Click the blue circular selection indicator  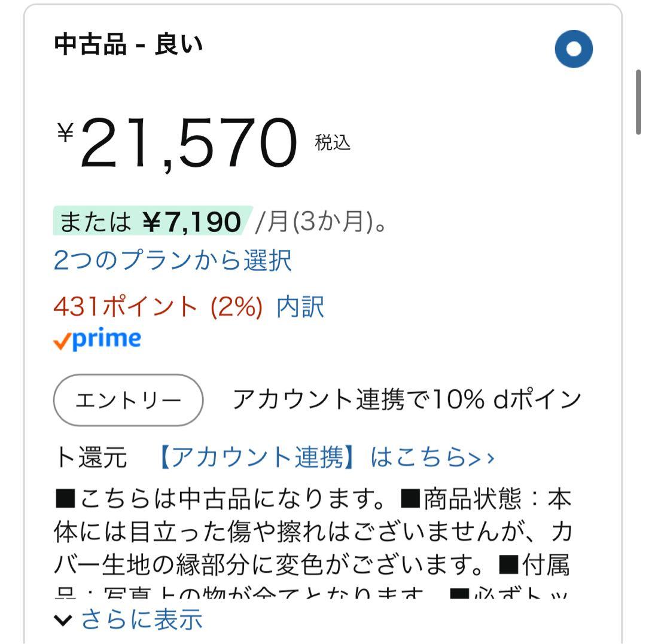[573, 48]
